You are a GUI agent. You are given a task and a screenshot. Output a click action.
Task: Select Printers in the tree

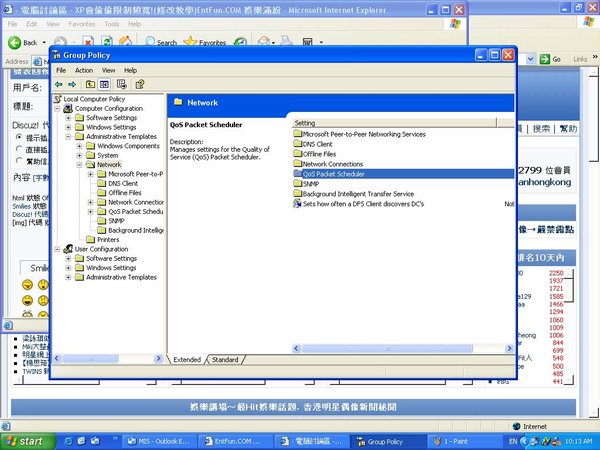click(x=108, y=240)
